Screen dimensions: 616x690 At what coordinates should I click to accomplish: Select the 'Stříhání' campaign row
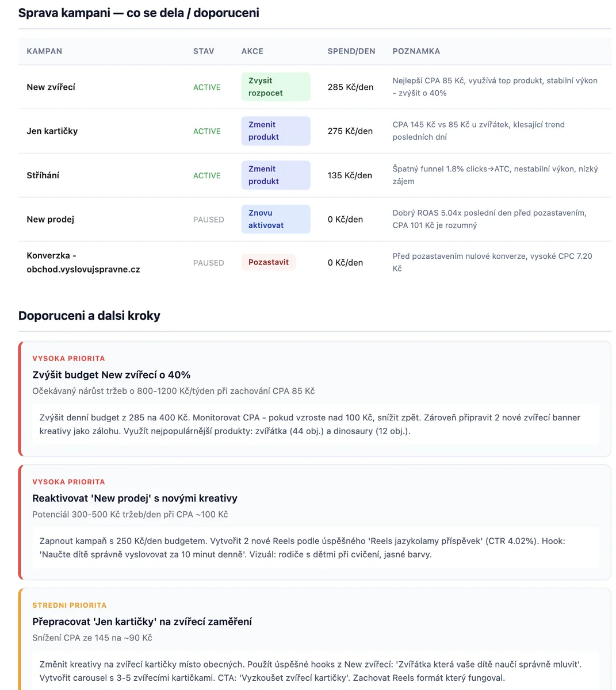43,175
